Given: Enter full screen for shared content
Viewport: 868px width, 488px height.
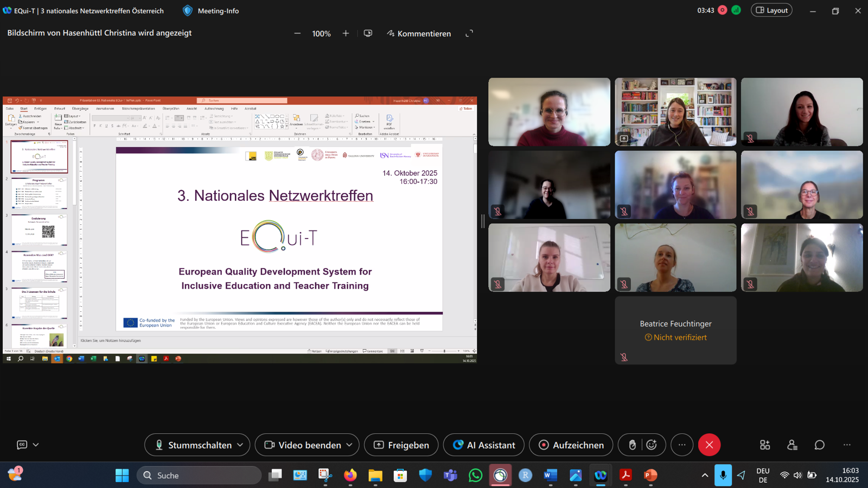Looking at the screenshot, I should pyautogui.click(x=469, y=34).
